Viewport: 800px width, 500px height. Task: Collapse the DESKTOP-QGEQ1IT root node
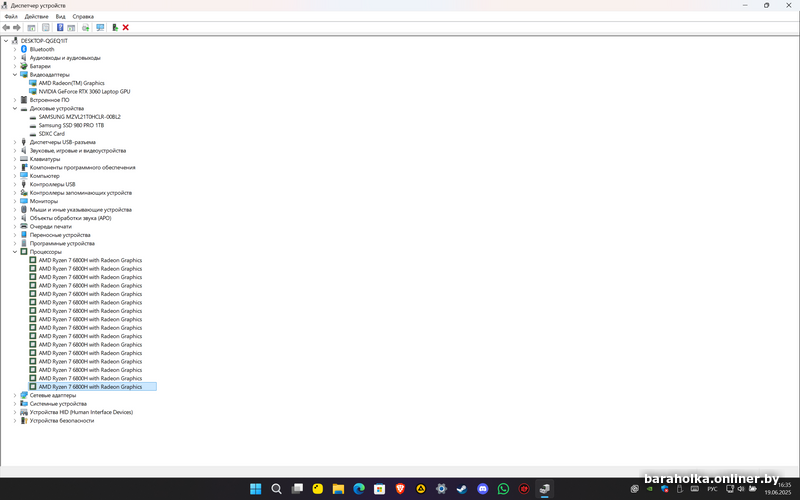pyautogui.click(x=6, y=41)
